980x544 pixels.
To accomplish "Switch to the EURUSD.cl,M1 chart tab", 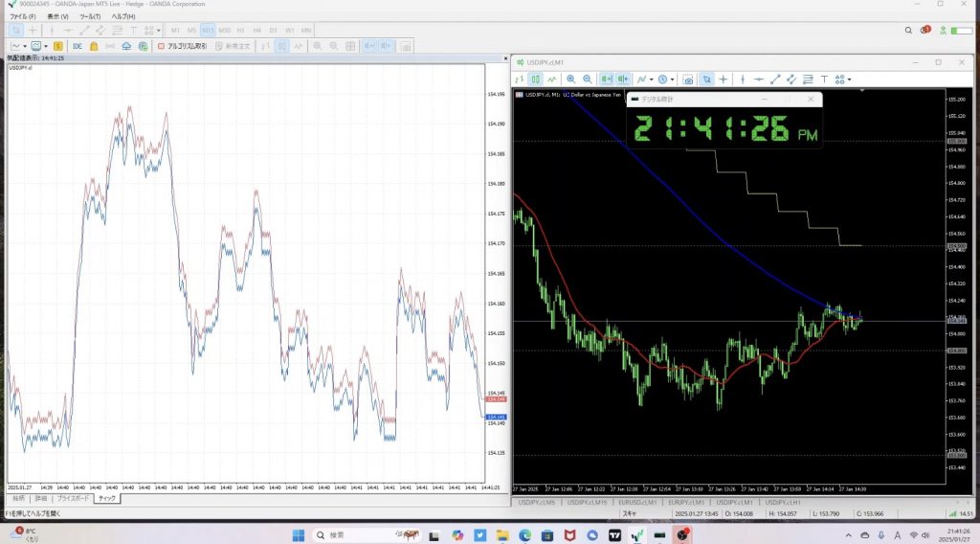I will [x=636, y=502].
